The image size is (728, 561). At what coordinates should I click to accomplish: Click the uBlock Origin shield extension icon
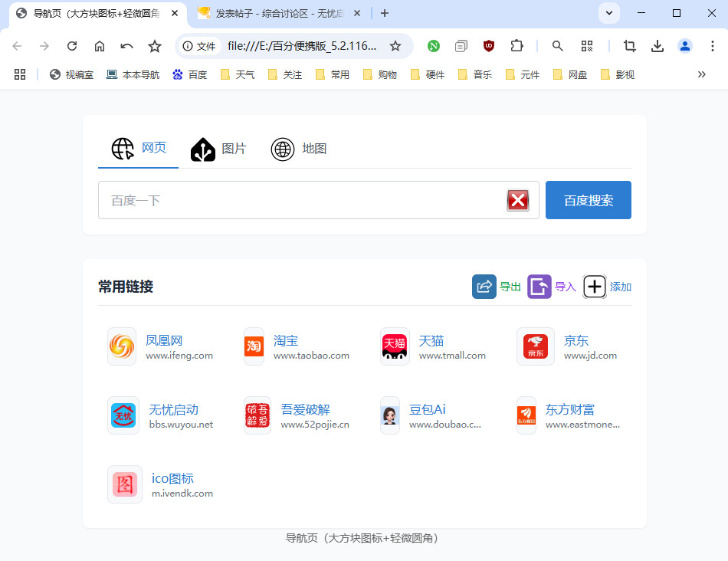pos(489,46)
